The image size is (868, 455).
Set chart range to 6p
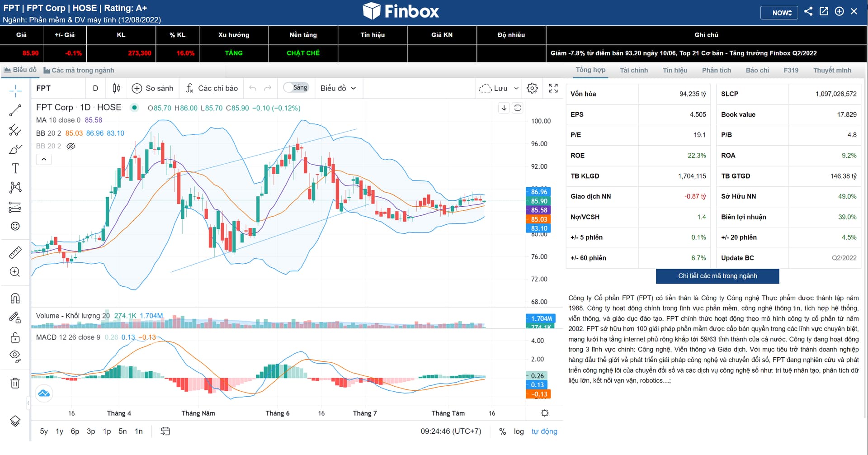(75, 431)
